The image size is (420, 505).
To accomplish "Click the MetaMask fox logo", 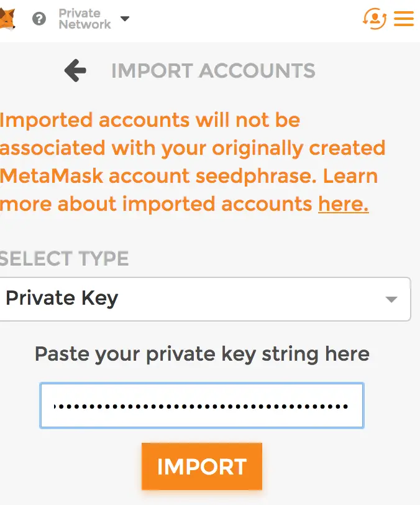I will (x=7, y=19).
